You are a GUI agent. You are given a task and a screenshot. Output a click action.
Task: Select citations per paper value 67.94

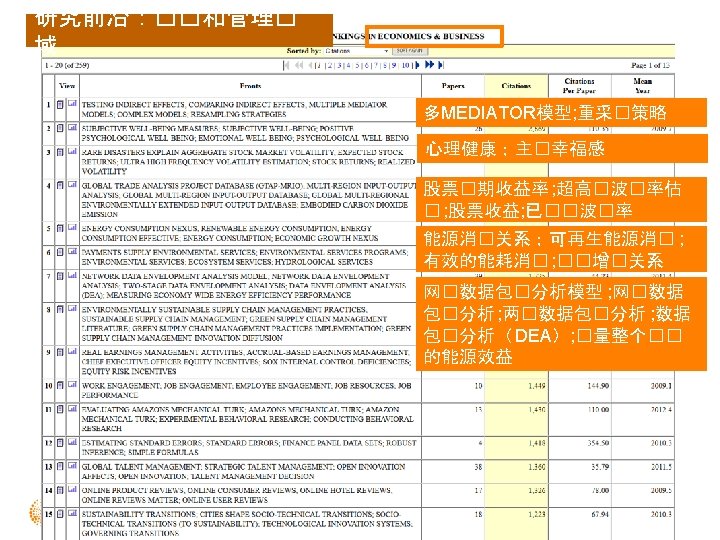coord(601,514)
